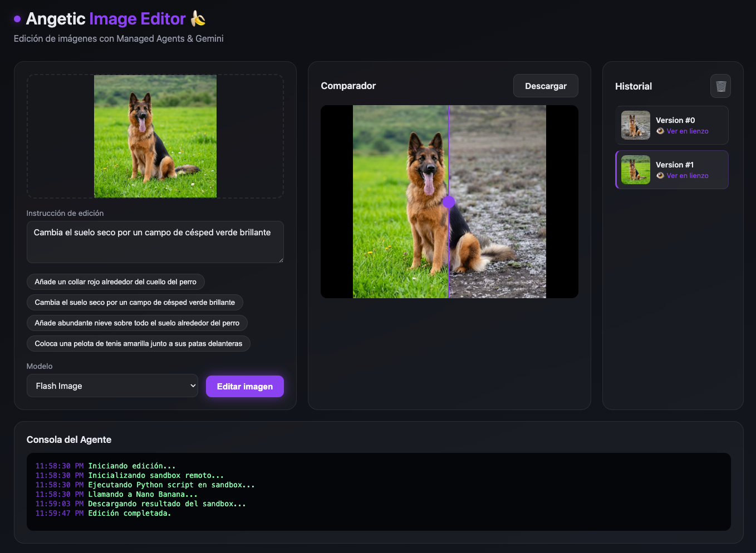The image size is (756, 553).
Task: Open the Flash Image model dropdown
Action: [112, 386]
